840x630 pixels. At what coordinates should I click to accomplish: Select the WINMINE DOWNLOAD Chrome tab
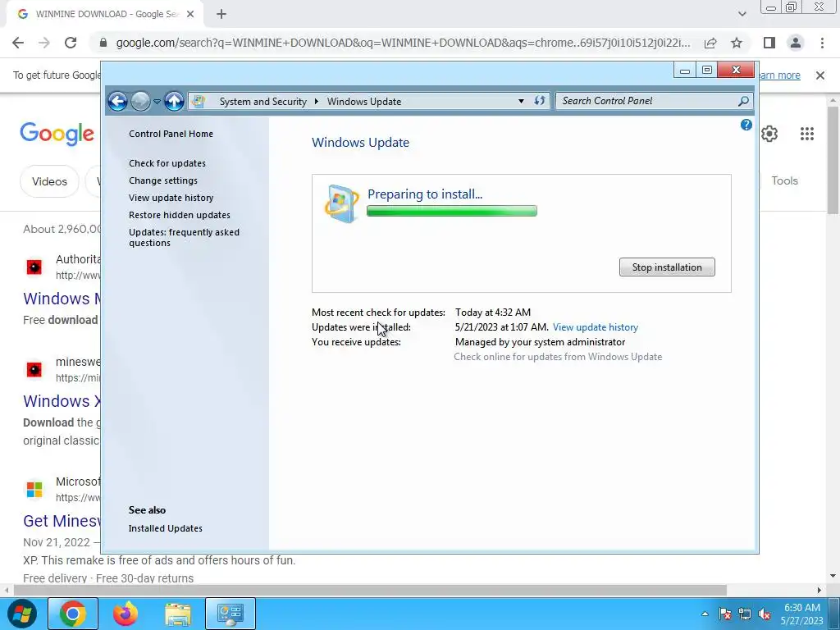click(105, 15)
